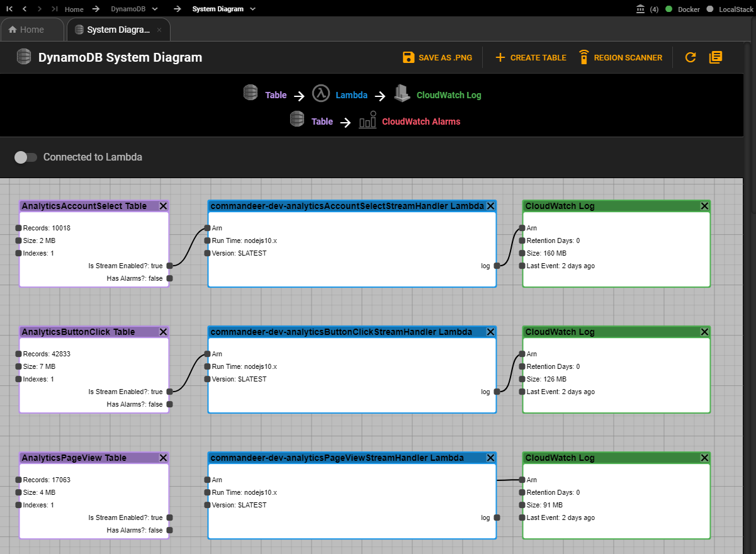Click the Lambda legend label
This screenshot has height=554, width=756.
(x=351, y=95)
